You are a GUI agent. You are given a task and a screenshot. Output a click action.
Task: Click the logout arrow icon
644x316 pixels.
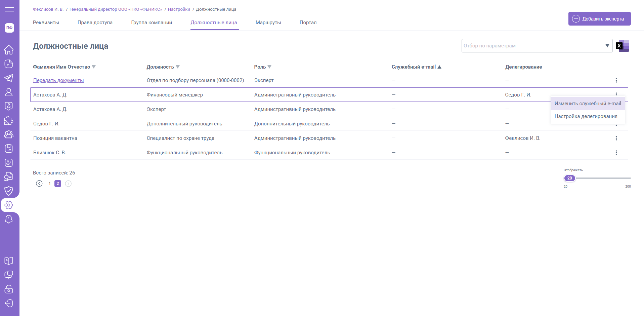[9, 303]
